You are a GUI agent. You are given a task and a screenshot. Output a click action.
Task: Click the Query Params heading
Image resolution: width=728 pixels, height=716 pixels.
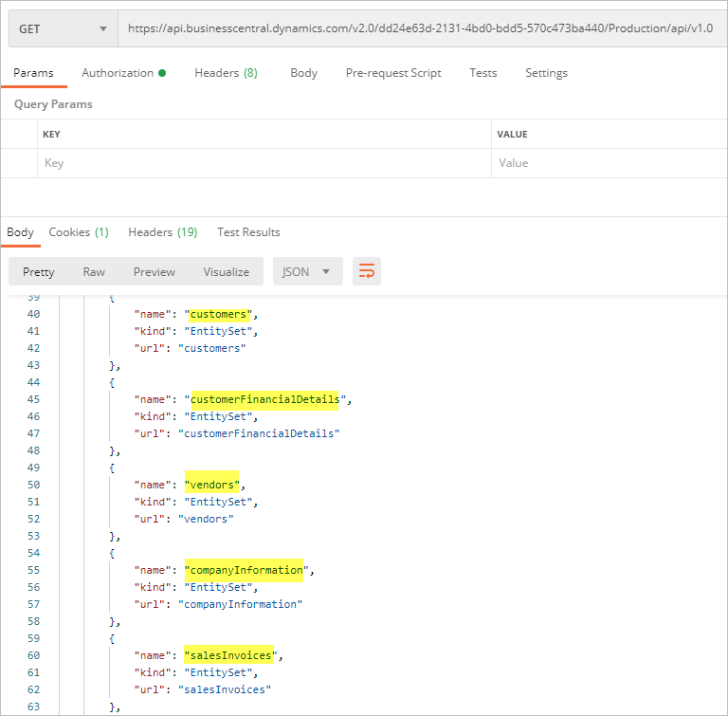(53, 104)
